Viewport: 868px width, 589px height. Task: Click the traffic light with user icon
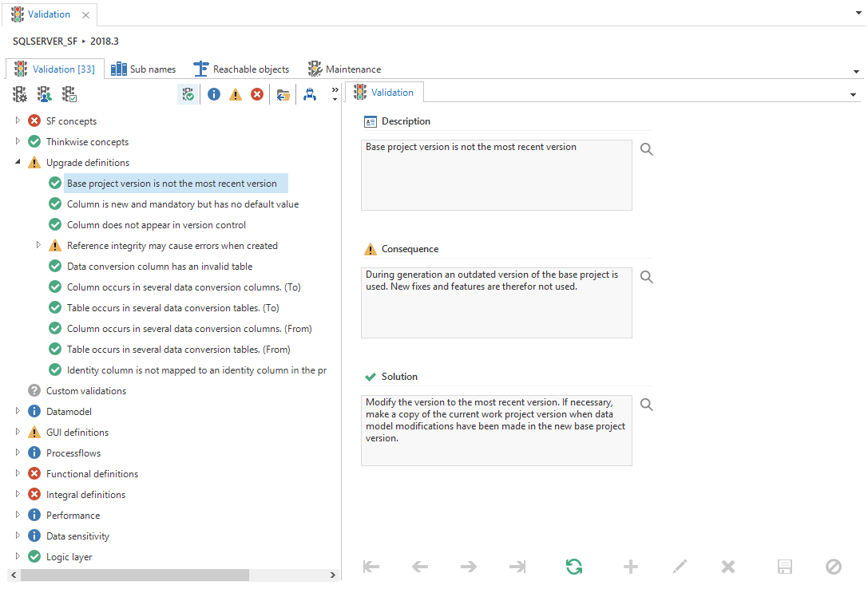click(x=45, y=94)
